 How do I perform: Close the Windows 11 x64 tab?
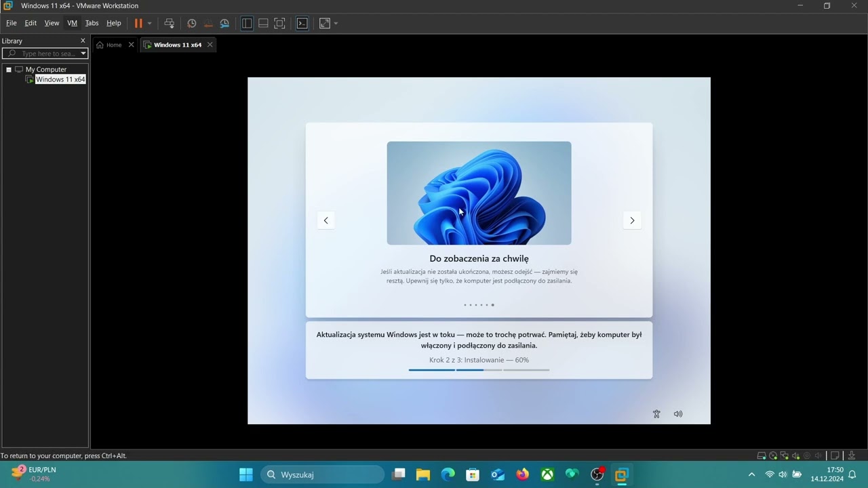point(210,45)
